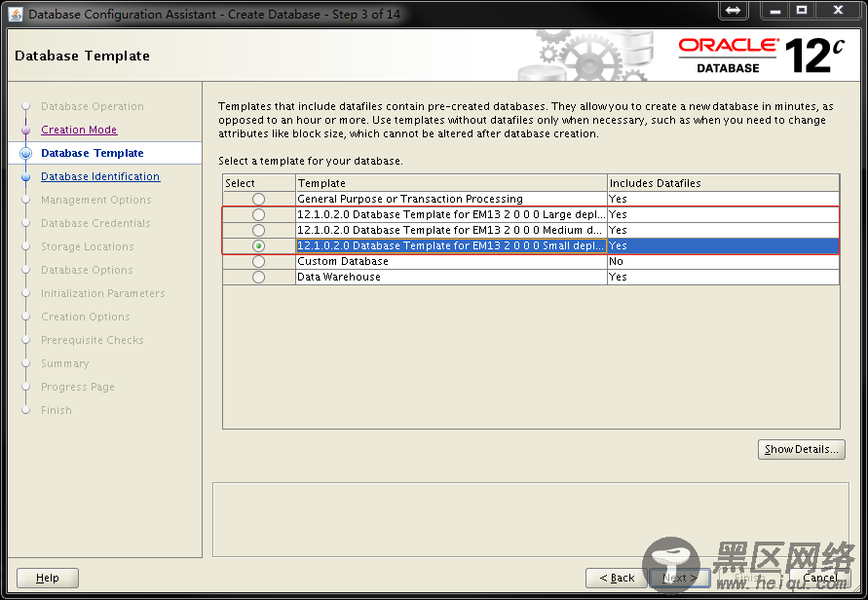Click the 'Yes' datafiles cell for Data Warehouse
This screenshot has width=868, height=600.
point(723,277)
